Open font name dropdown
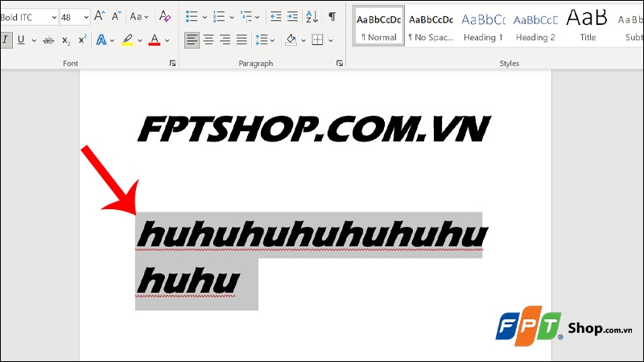This screenshot has width=644, height=362. click(x=54, y=17)
